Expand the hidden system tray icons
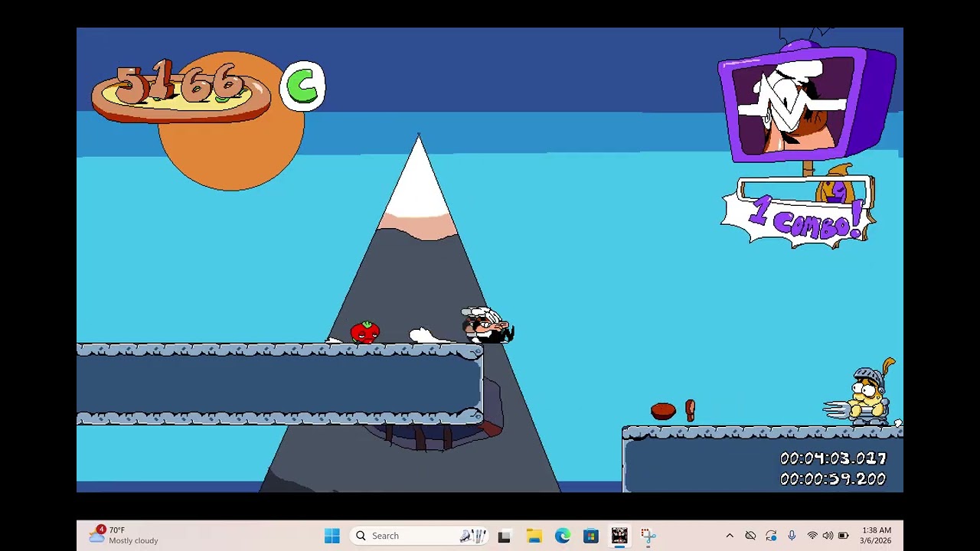This screenshot has height=551, width=980. (730, 536)
